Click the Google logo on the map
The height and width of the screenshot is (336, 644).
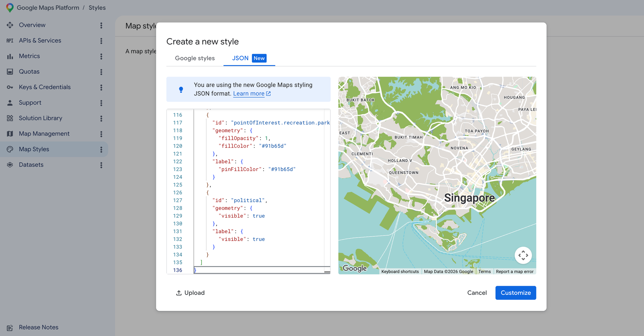tap(355, 268)
